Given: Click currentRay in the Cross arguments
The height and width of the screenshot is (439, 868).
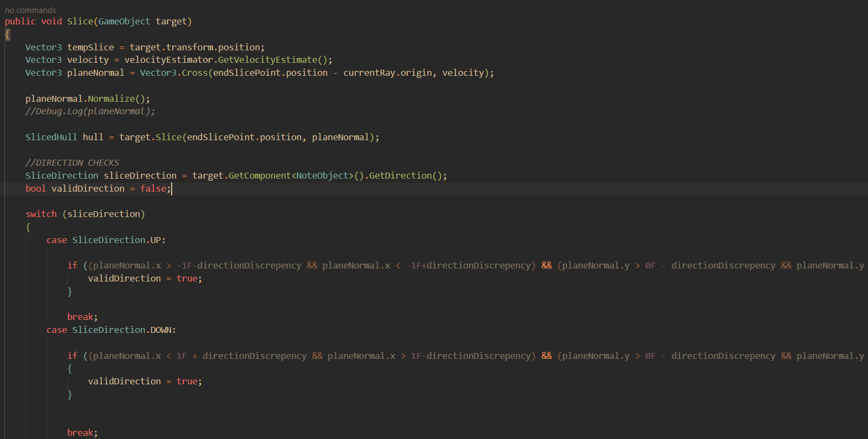Looking at the screenshot, I should pos(369,73).
